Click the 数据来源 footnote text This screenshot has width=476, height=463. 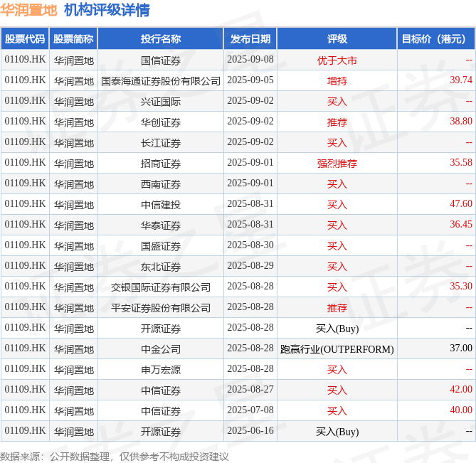[114, 457]
